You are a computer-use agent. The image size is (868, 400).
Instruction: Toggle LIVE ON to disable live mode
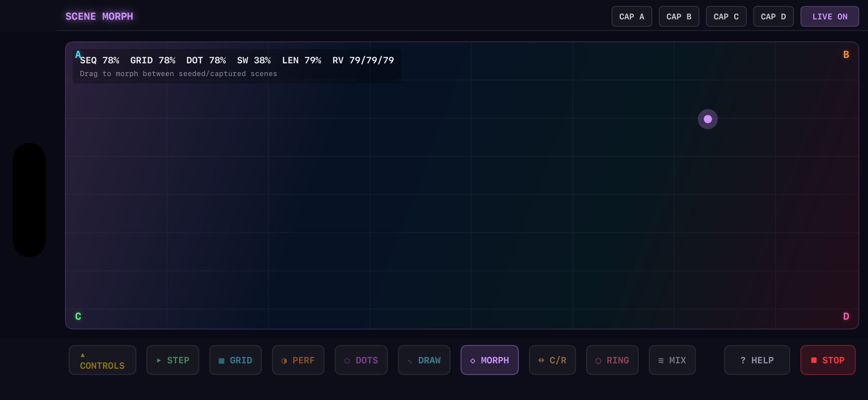coord(829,16)
